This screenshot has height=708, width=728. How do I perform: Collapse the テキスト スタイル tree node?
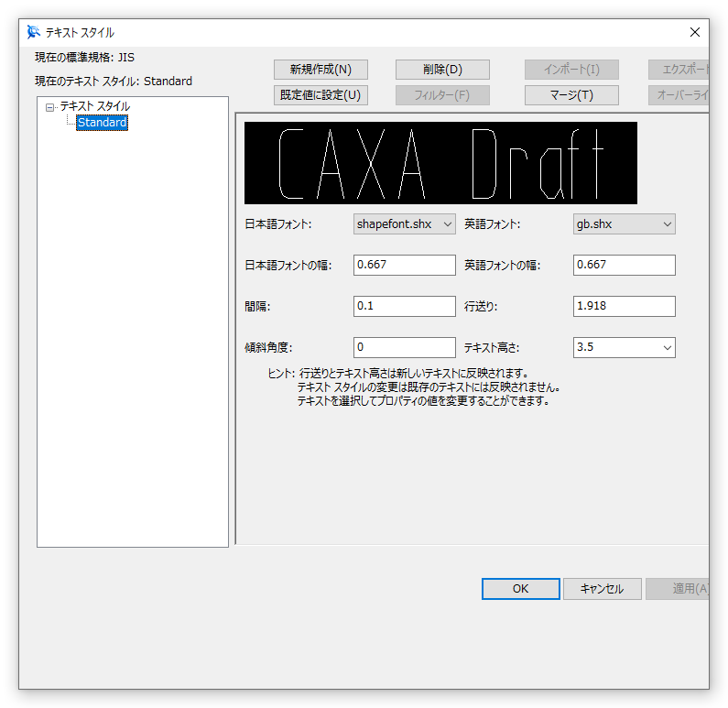point(50,107)
